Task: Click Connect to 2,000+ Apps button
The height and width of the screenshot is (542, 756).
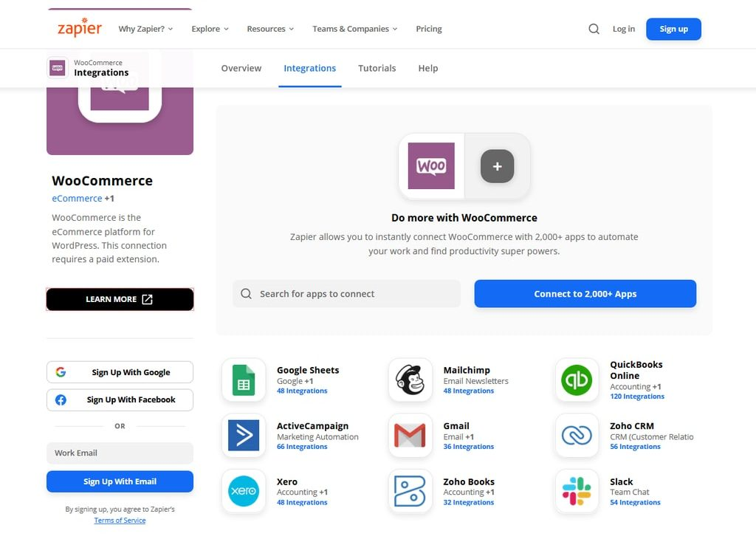Action: [x=585, y=294]
